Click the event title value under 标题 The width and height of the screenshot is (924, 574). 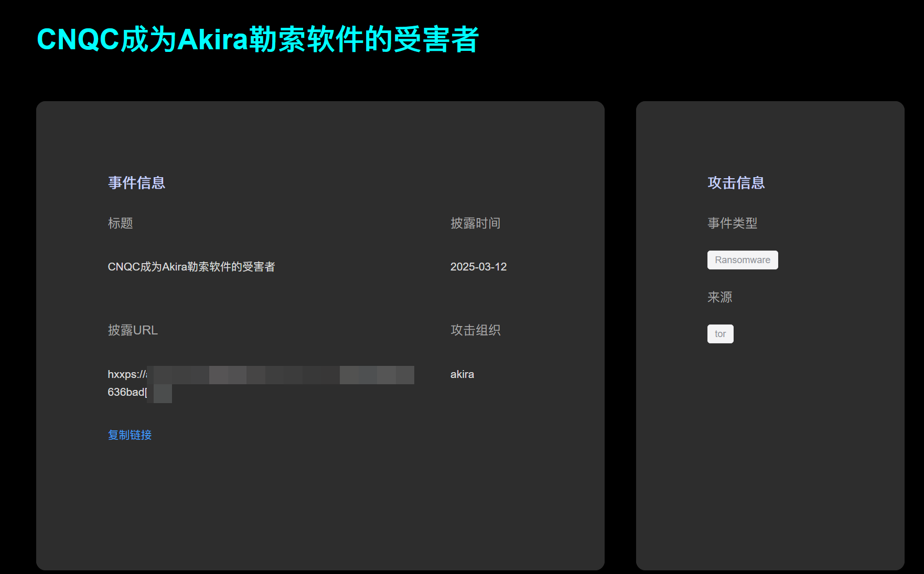191,267
